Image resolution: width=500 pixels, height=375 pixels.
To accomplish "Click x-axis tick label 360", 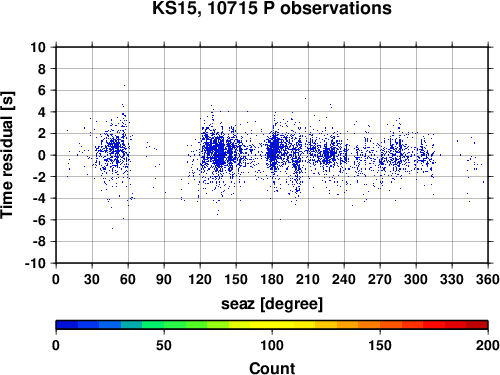I will (488, 279).
